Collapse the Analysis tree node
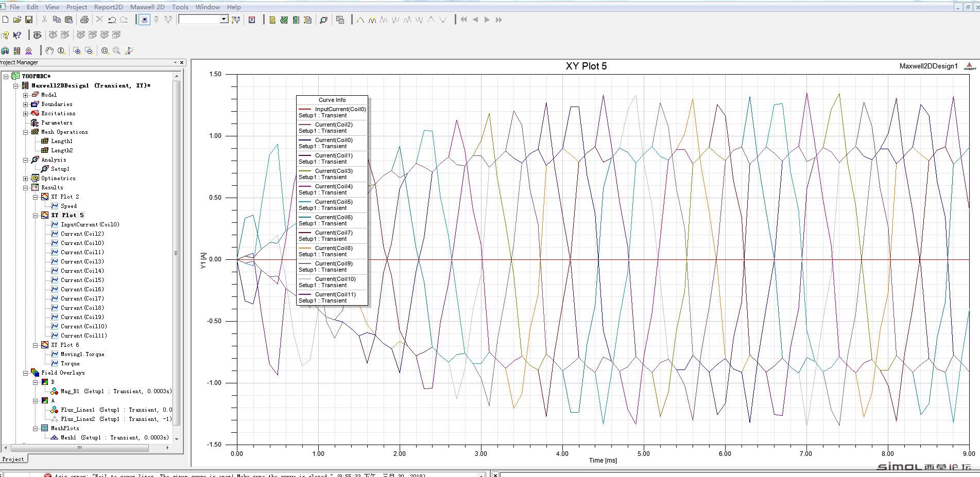980x477 pixels. coord(25,160)
